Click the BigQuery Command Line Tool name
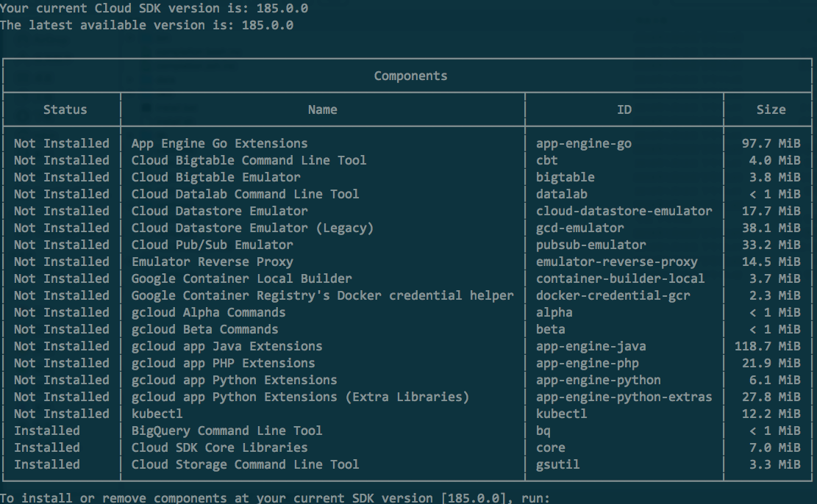 click(226, 431)
